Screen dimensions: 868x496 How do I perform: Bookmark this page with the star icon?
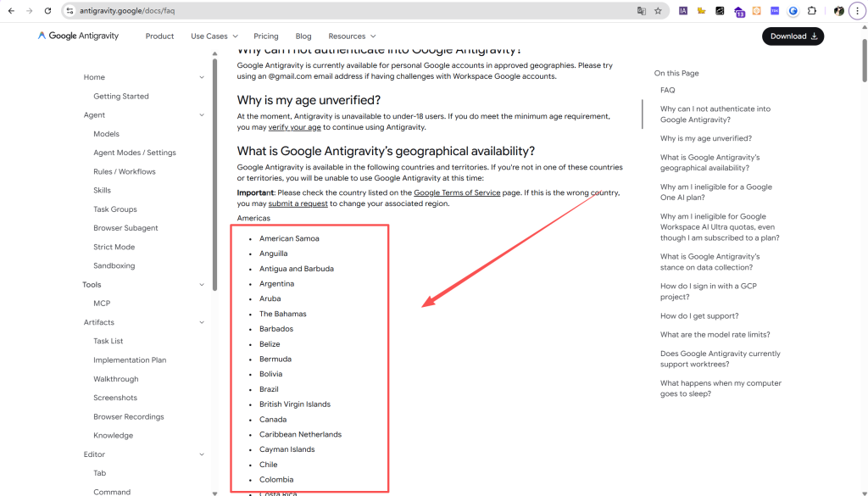(658, 11)
